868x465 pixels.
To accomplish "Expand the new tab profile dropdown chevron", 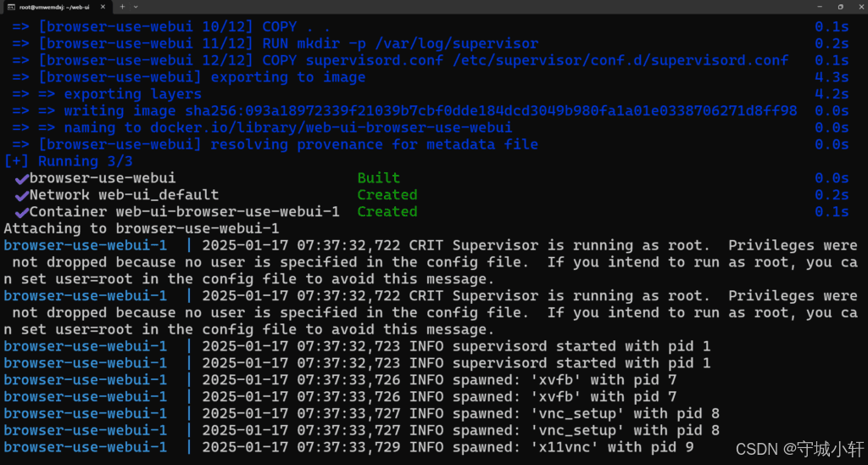I will point(136,7).
